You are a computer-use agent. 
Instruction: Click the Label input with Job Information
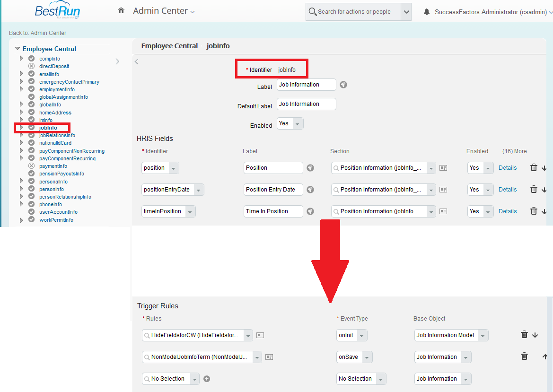pyautogui.click(x=306, y=85)
